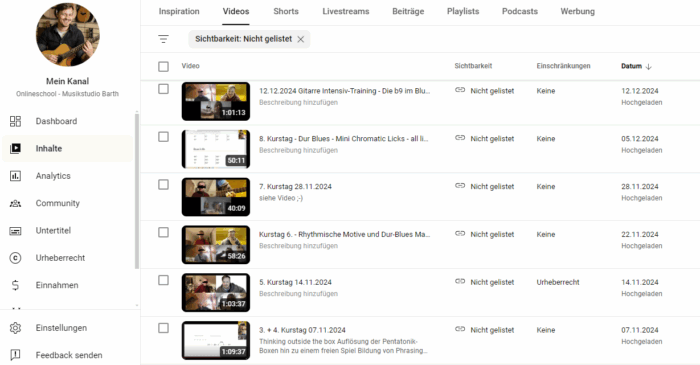Screen dimensions: 700x365
Task: Click the 3. + 4. Kurstag video thumbnail
Action: (x=216, y=340)
